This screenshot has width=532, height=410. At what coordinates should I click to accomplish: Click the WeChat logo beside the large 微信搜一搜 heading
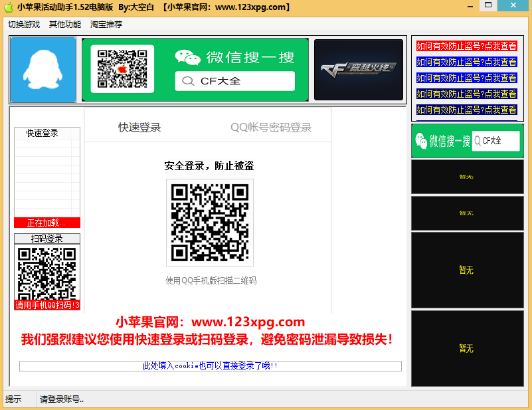[x=187, y=57]
